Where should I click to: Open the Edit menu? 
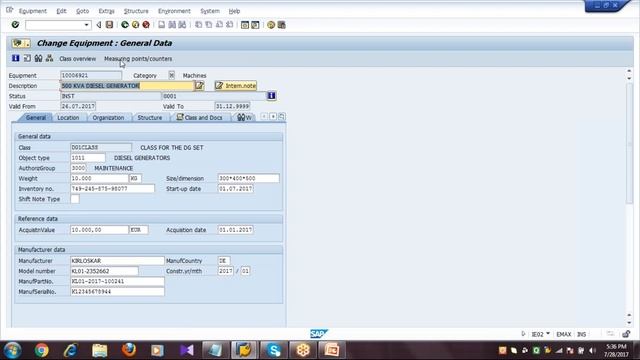click(x=61, y=11)
